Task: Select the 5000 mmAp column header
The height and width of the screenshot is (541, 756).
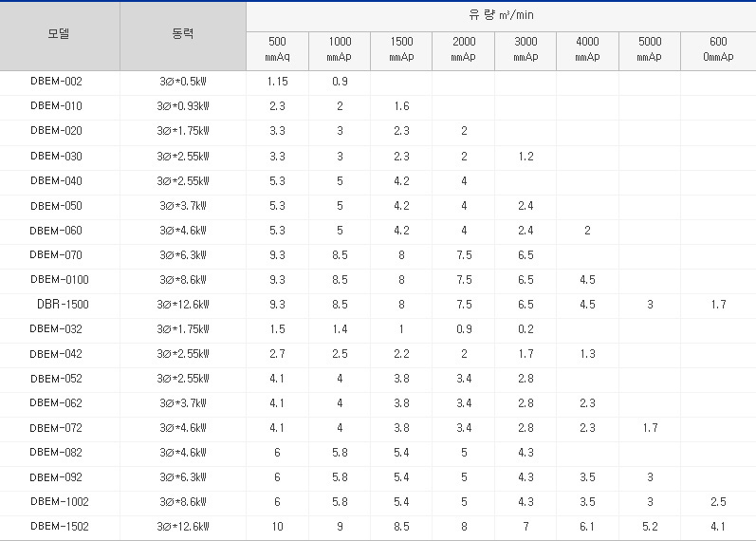Action: point(650,49)
